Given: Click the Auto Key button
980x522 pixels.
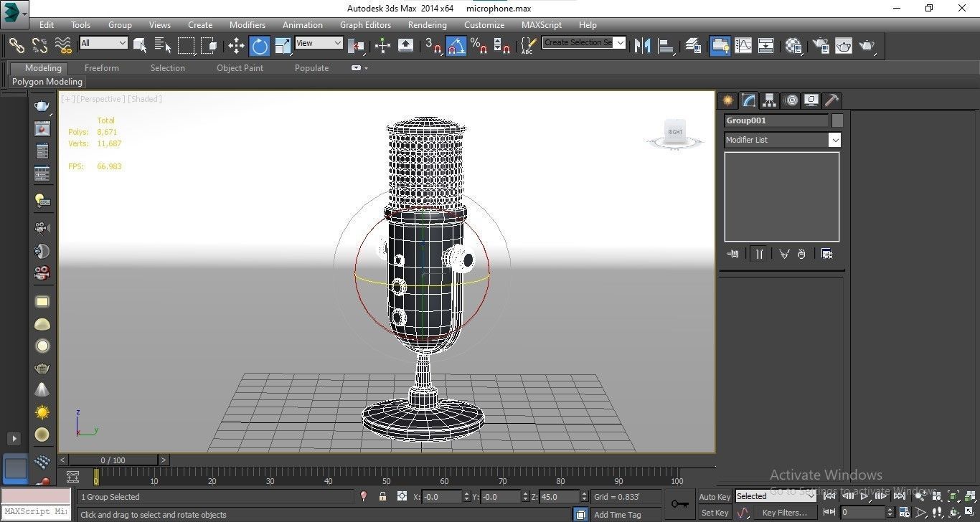Looking at the screenshot, I should [715, 497].
